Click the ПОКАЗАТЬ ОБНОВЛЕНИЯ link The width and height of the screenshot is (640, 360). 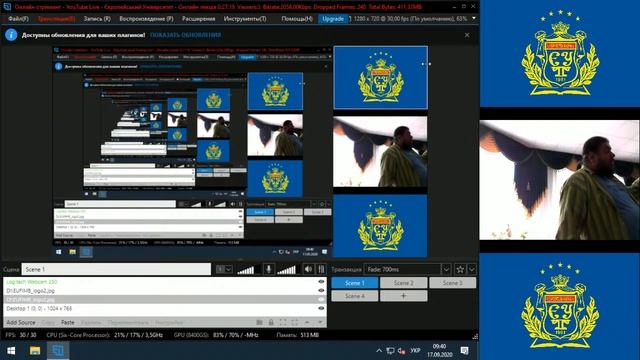[185, 35]
